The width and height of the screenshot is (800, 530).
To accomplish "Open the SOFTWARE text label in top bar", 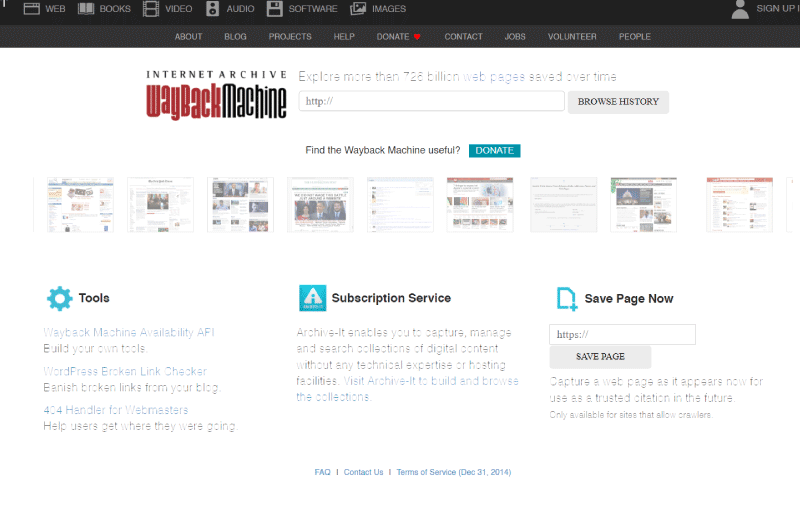I will 313,9.
